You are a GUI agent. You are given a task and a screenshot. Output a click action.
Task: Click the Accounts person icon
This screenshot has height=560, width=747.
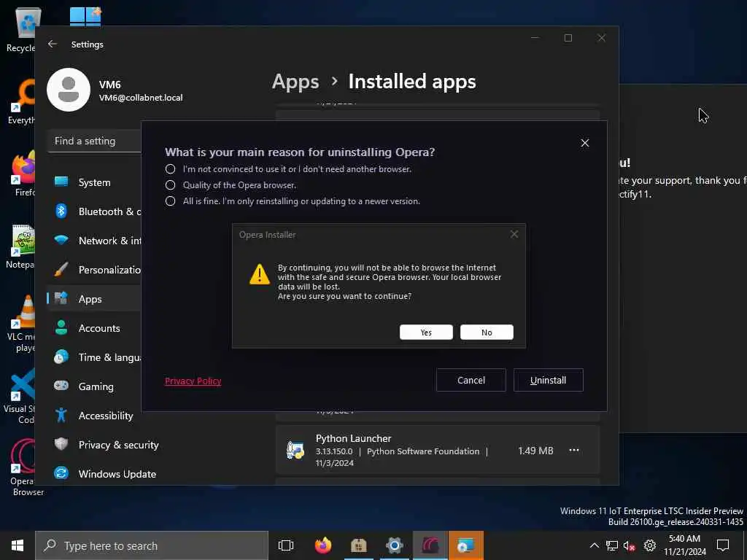pos(61,327)
